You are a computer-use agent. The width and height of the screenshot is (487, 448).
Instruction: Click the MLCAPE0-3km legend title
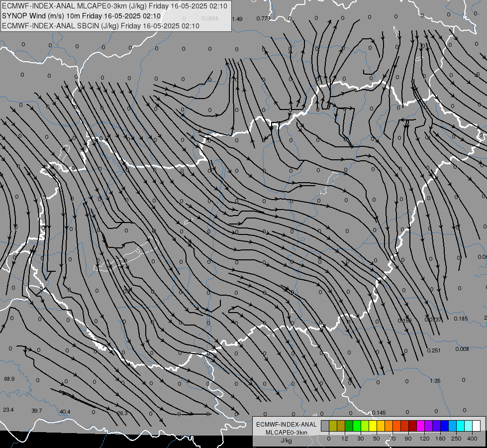tap(287, 433)
